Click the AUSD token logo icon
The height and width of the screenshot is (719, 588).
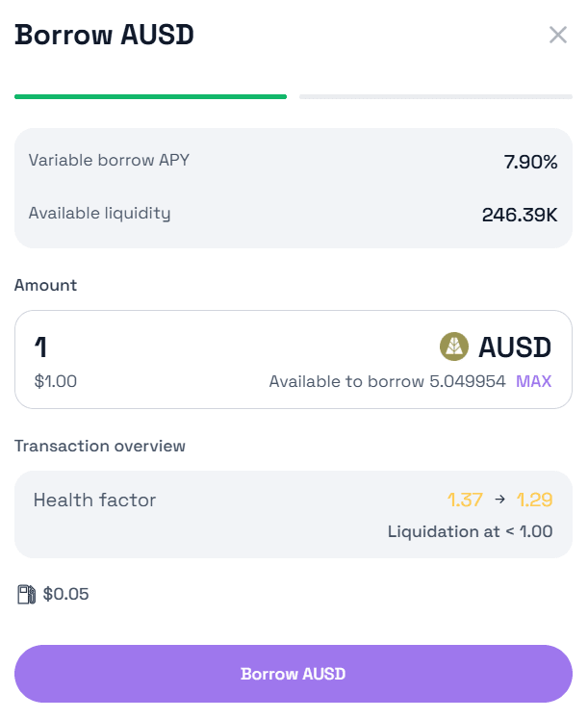454,347
